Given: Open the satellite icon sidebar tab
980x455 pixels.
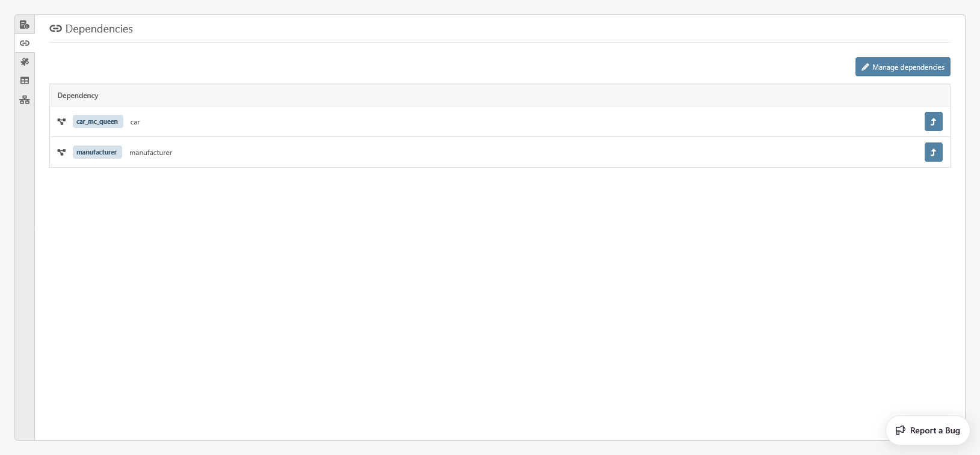Looking at the screenshot, I should pyautogui.click(x=25, y=62).
